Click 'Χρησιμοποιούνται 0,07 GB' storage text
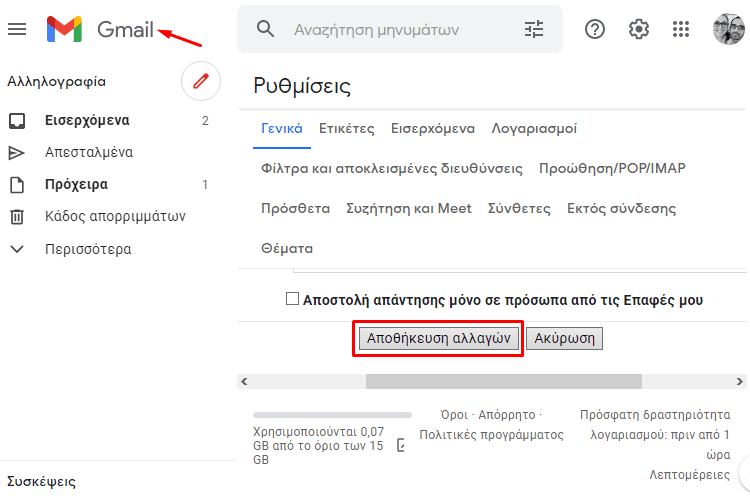Screen dimensions: 750x500 coord(318,445)
